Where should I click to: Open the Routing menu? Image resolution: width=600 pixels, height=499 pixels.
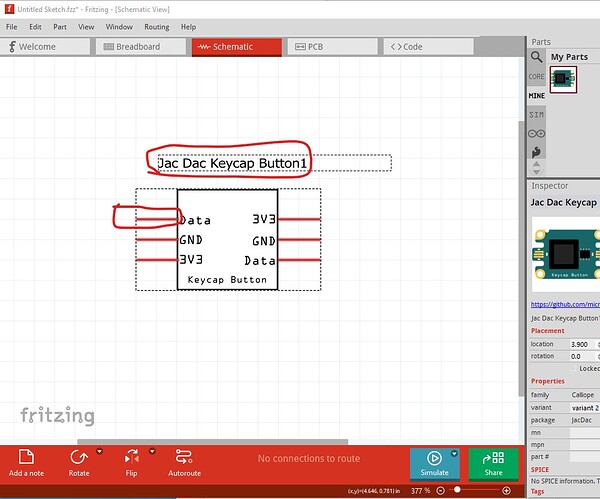157,27
